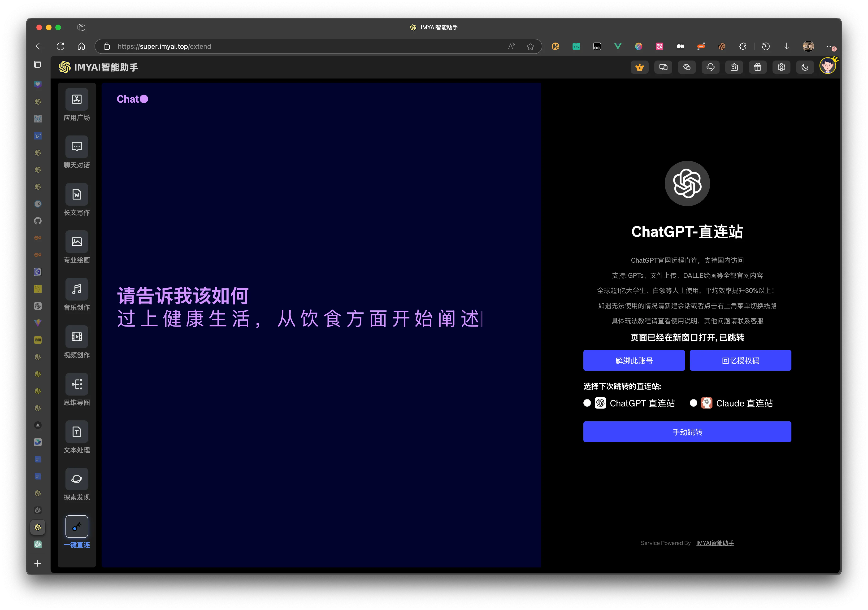This screenshot has height=610, width=868.
Task: Click the calendar check-in icon
Action: click(734, 67)
